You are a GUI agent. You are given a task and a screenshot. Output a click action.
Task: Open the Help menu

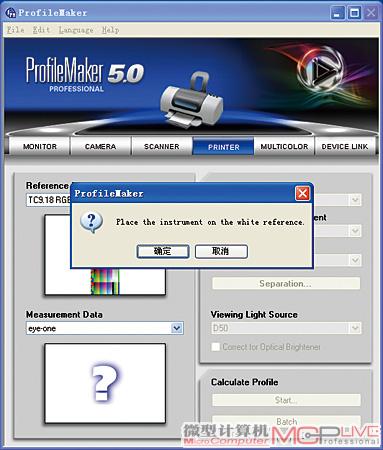tap(110, 30)
